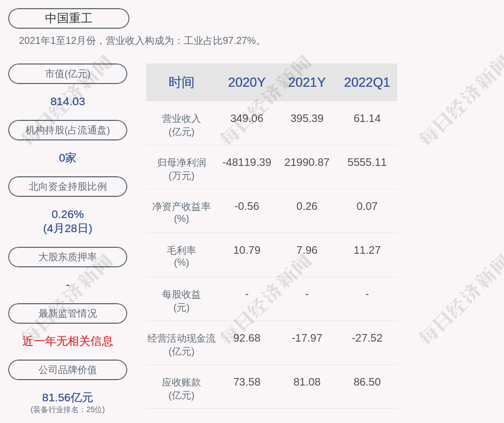
Task: Open the 公司品牌价值 label
Action: pos(68,370)
